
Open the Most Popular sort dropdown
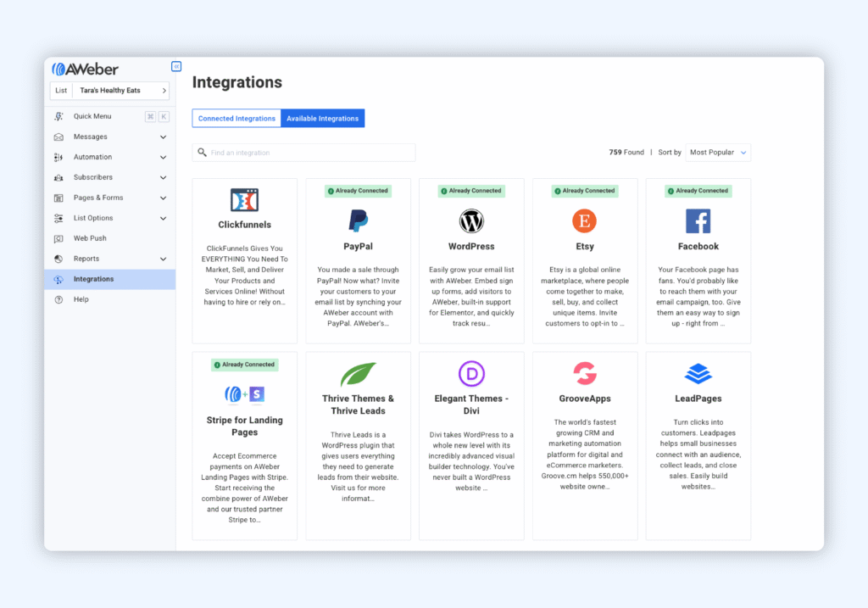(x=718, y=153)
